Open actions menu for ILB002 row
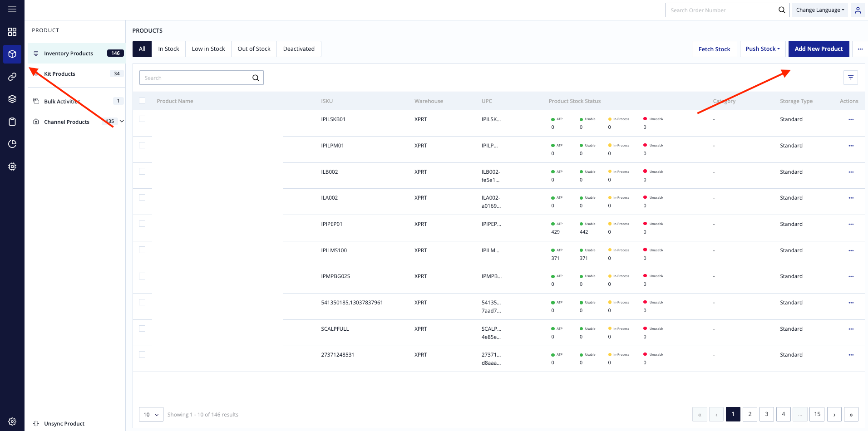Screen dimensions: 868x431 coord(851,172)
